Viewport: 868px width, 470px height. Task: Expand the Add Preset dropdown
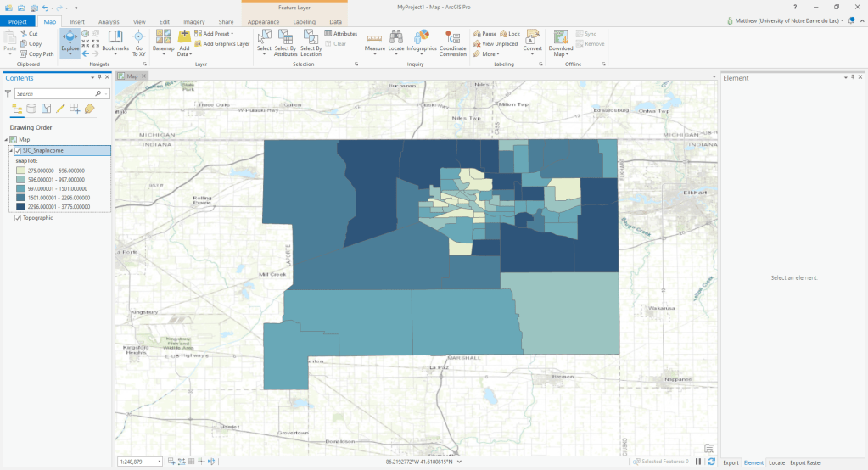231,34
